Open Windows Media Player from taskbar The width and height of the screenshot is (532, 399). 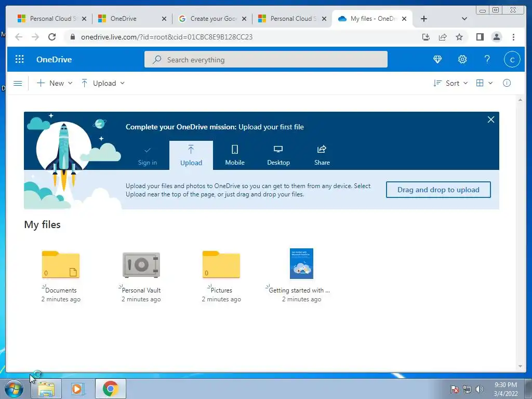click(x=78, y=389)
